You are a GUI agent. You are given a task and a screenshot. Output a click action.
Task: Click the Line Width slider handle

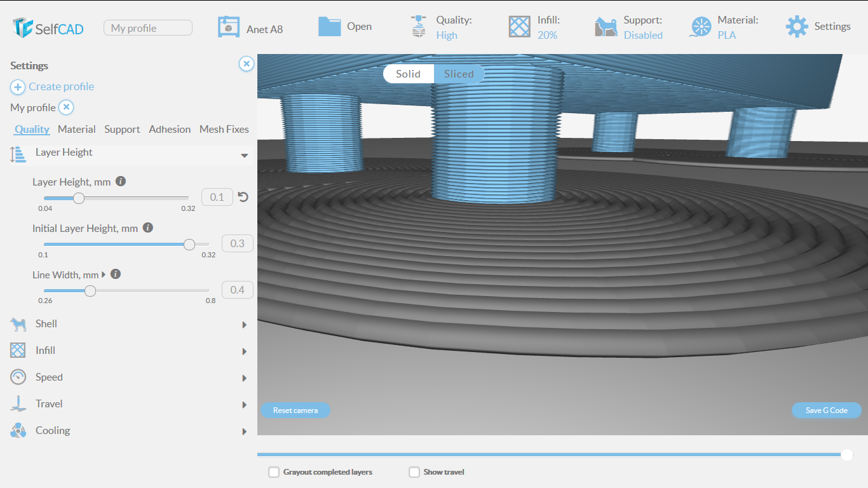(90, 291)
